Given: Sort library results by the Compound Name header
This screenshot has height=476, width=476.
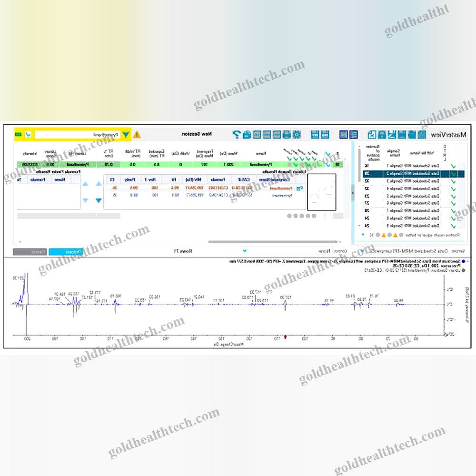Looking at the screenshot, I should (x=274, y=180).
